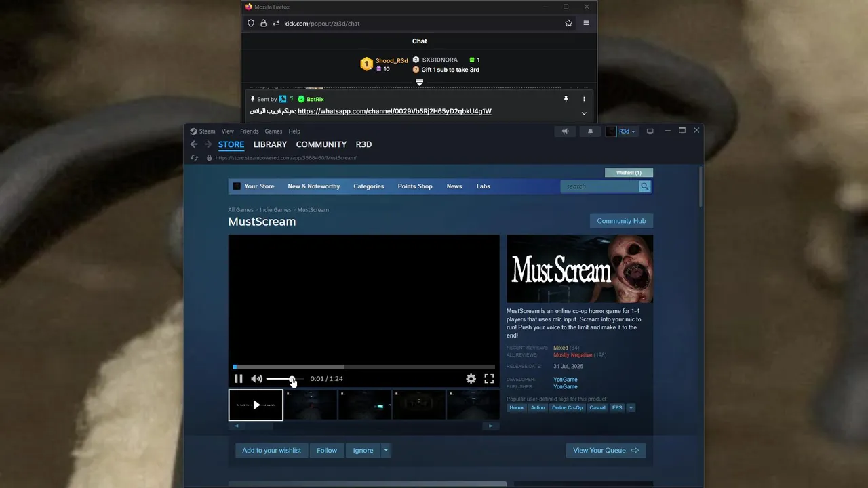Bookmark page with Firefox star icon
This screenshot has width=868, height=488.
(568, 23)
